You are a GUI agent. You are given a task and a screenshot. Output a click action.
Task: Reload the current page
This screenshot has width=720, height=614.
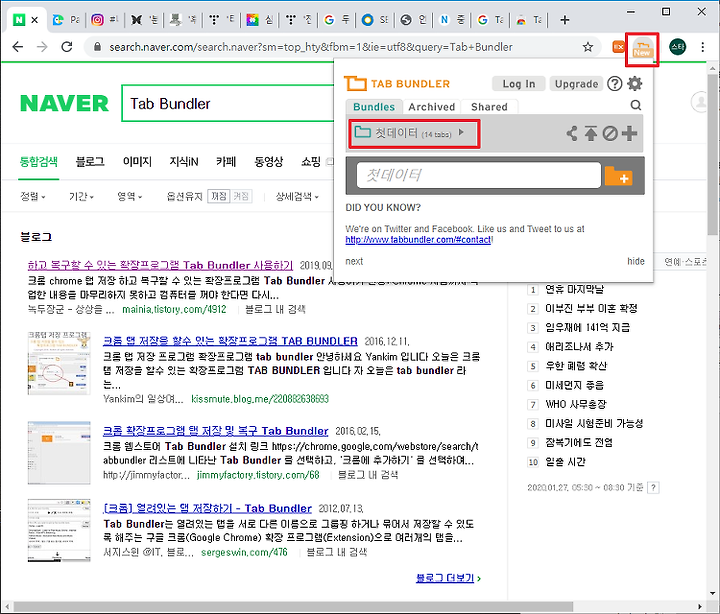click(x=67, y=47)
